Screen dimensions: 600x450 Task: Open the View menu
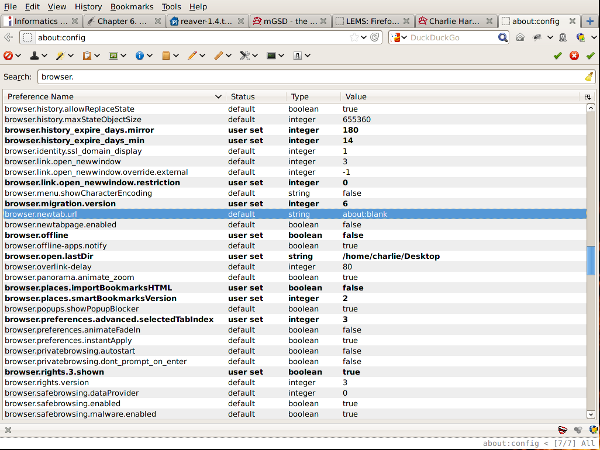(57, 7)
